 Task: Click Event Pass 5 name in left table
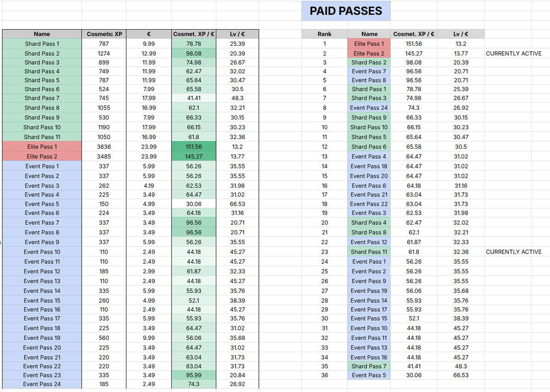(42, 204)
